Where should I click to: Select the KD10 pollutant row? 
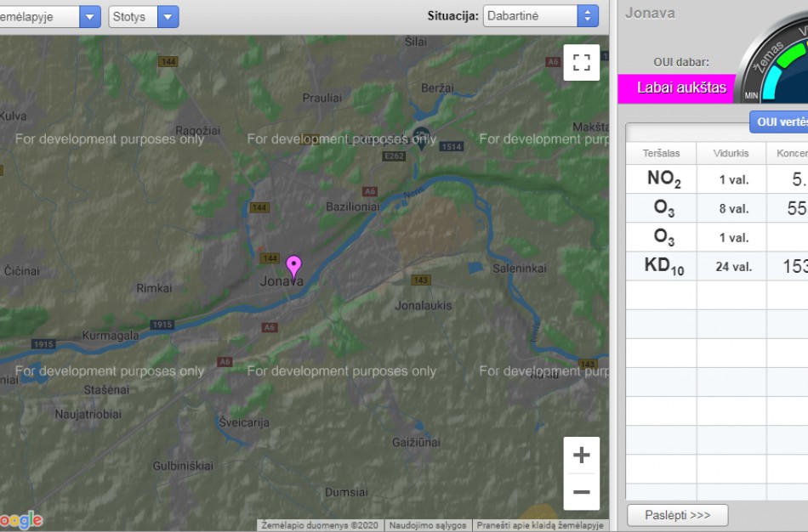(x=663, y=266)
